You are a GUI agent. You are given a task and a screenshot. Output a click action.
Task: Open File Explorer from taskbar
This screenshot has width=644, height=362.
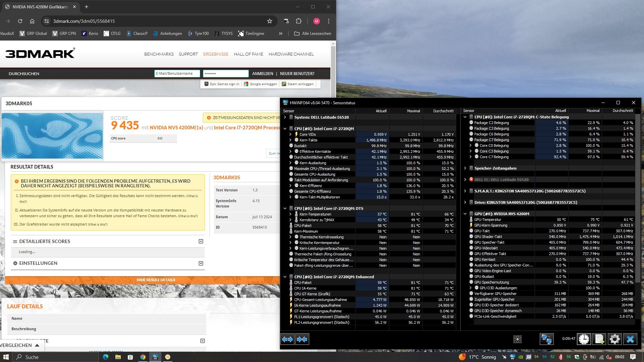point(118,357)
